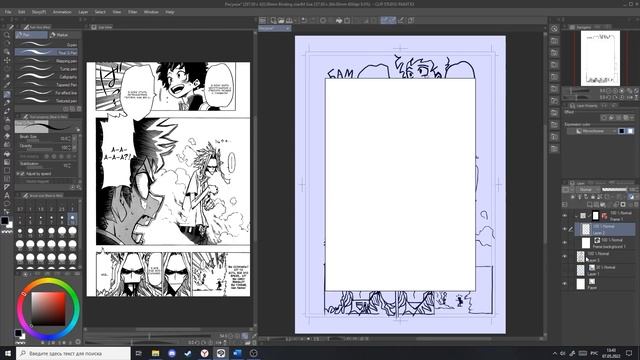Viewport: 640px width, 360px height.
Task: Pick a color in the color wheel square
Action: [48, 309]
